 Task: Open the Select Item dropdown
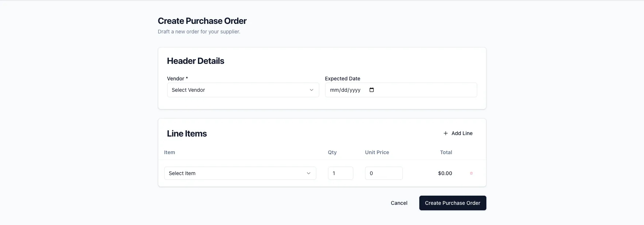coord(240,173)
